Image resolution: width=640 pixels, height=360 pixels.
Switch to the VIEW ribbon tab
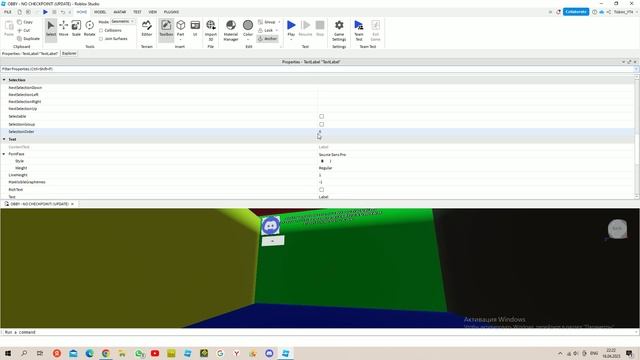pos(153,12)
